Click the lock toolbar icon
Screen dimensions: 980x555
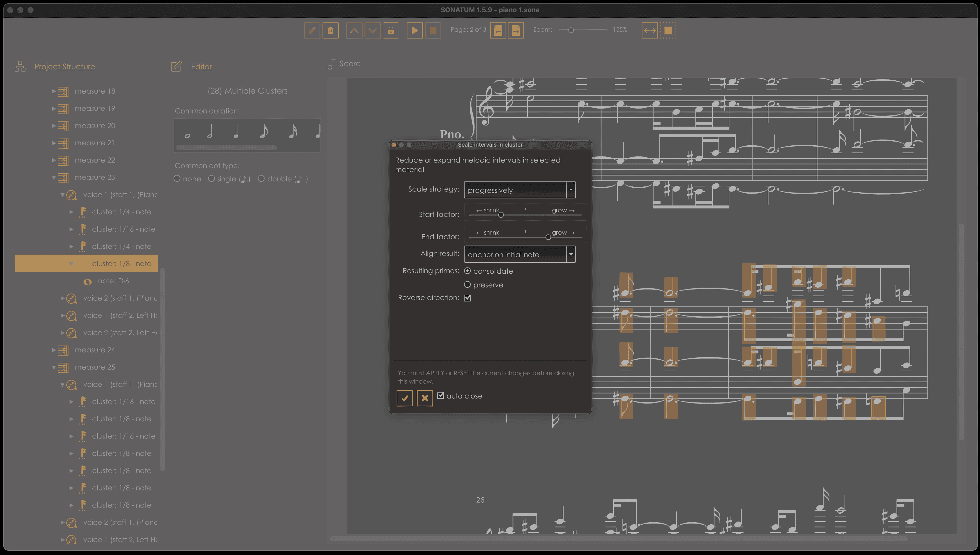(391, 30)
